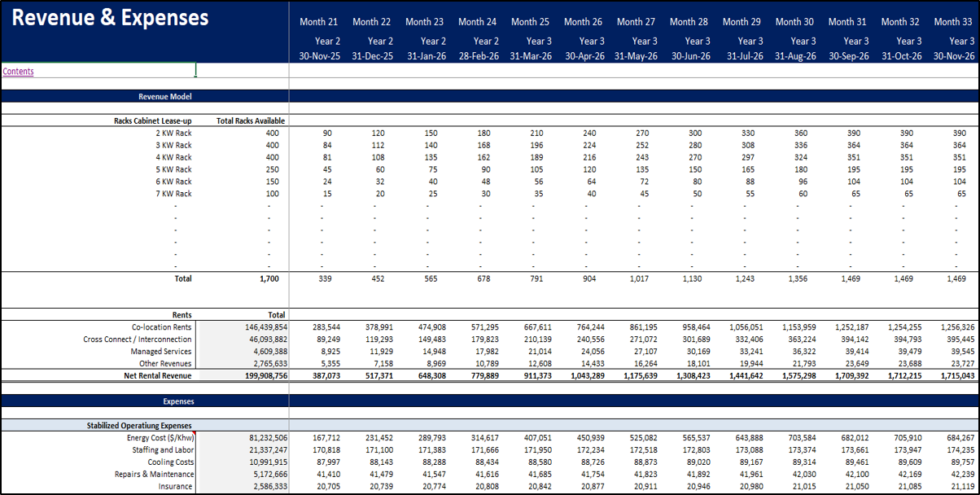Click the total racks cell showing 1,700

270,278
